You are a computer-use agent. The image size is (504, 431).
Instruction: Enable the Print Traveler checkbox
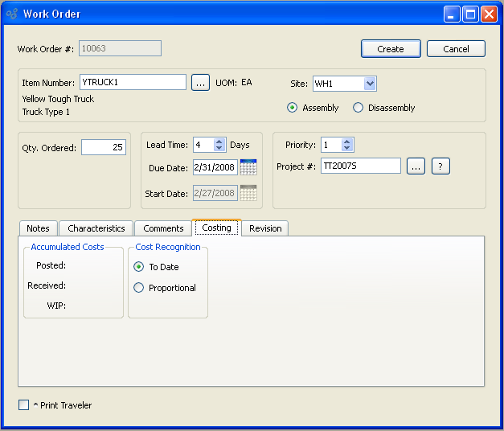(24, 405)
